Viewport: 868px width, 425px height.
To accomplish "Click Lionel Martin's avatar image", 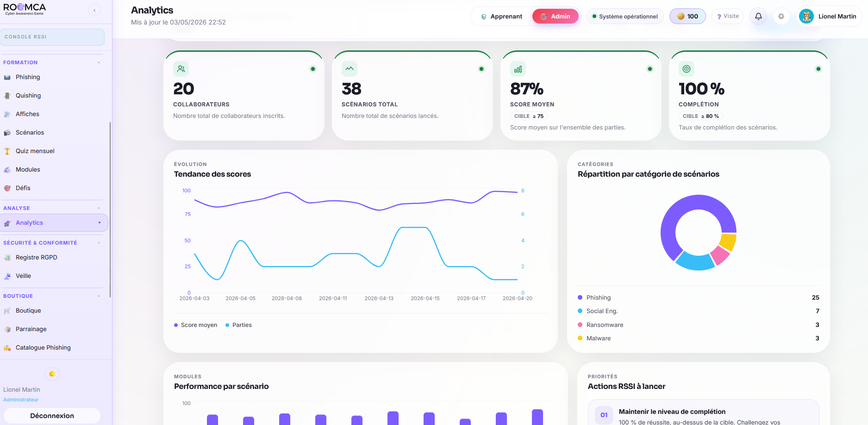I will tap(806, 16).
